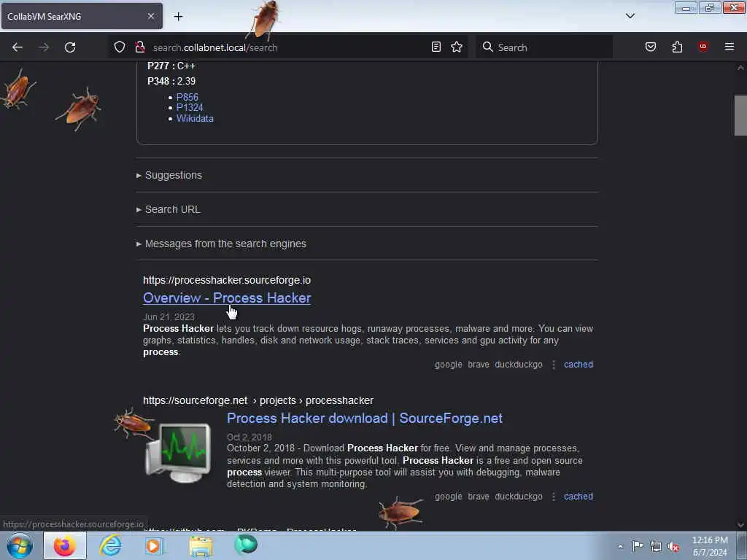
Task: Launch Internet Explorer from taskbar
Action: 110,545
